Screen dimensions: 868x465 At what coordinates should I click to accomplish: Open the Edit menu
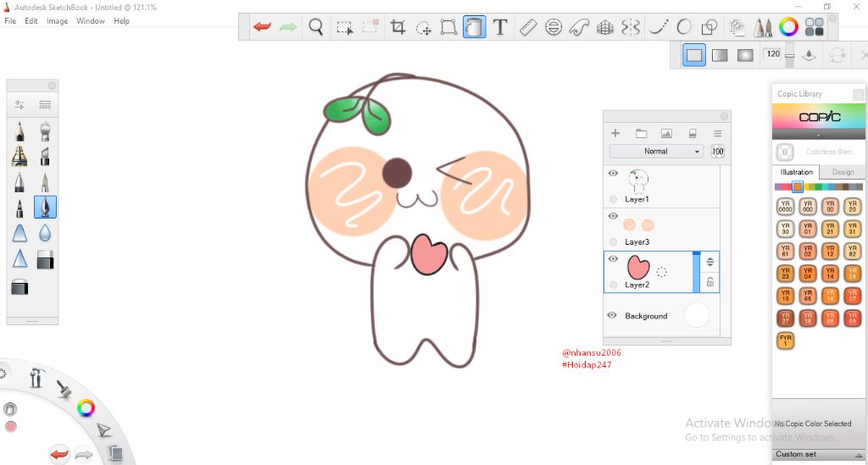pos(31,21)
